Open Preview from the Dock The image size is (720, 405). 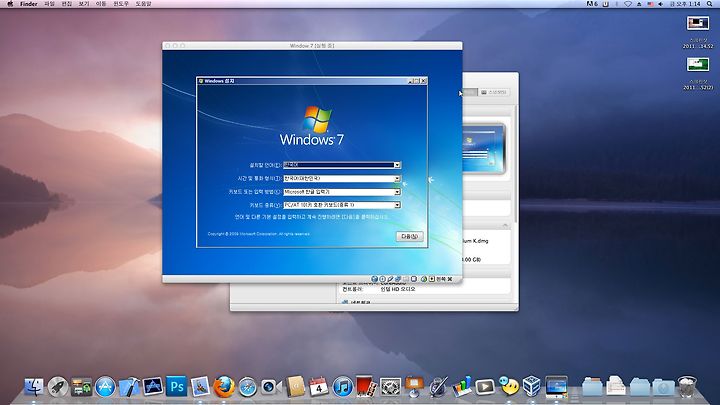coord(200,387)
